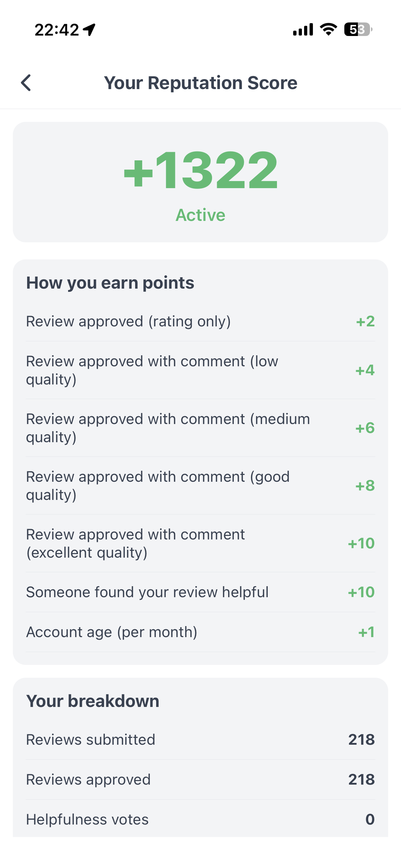Tap the Someone found your review helpful row
Image resolution: width=401 pixels, height=868 pixels.
[x=200, y=592]
